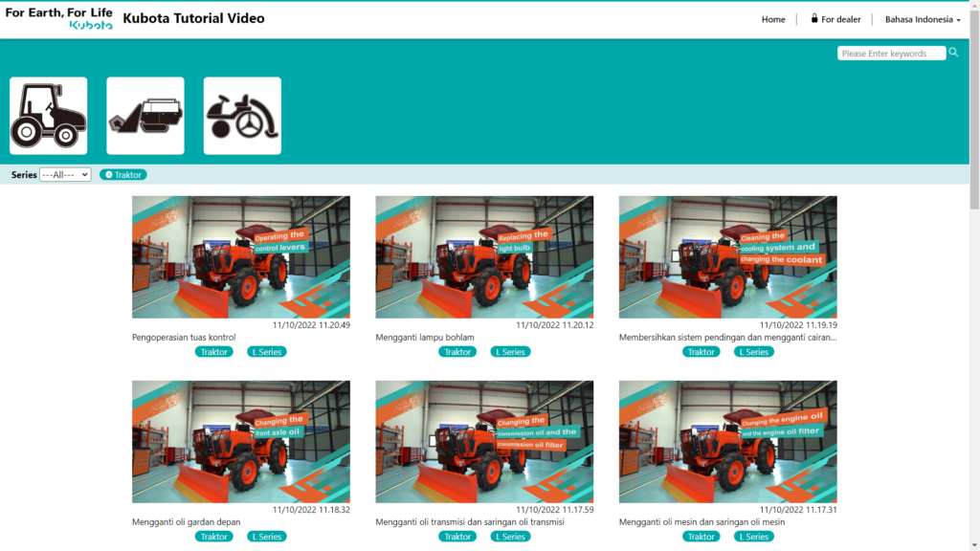Click in the Please Enter keywords field
980x551 pixels.
[x=891, y=54]
